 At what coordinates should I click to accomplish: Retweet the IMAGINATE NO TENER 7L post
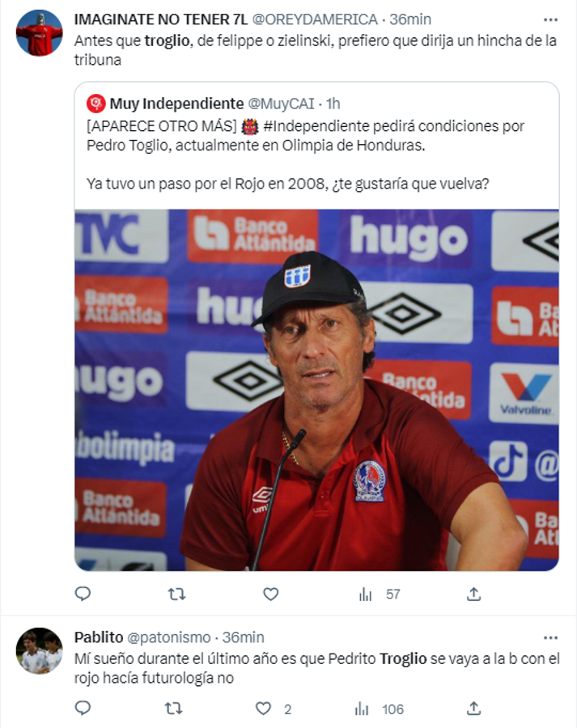(x=176, y=594)
